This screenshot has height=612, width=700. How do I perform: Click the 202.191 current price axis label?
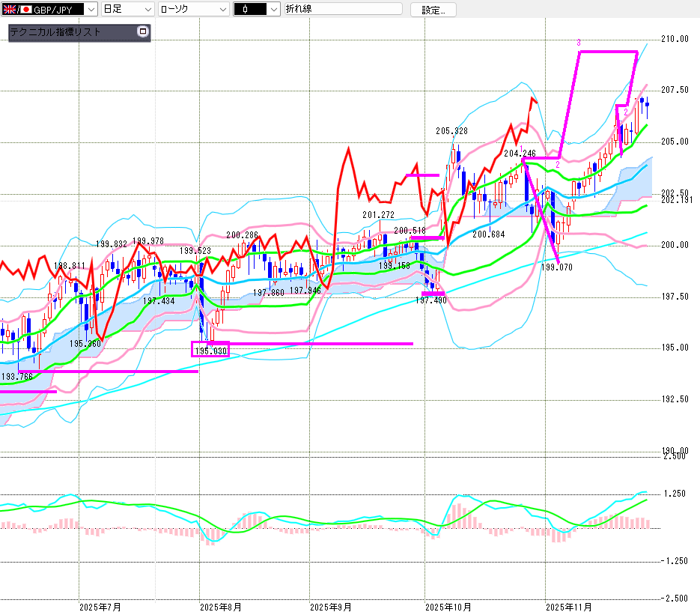coord(675,200)
